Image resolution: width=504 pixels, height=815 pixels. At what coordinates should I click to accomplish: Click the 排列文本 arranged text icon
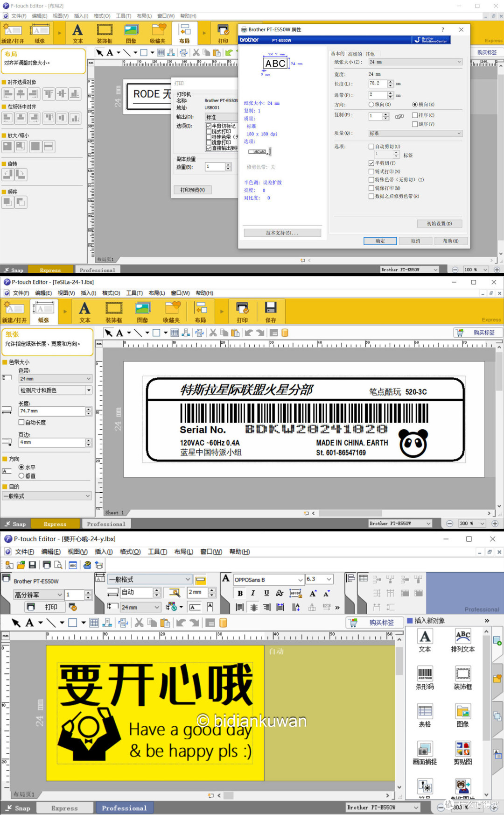tap(462, 640)
